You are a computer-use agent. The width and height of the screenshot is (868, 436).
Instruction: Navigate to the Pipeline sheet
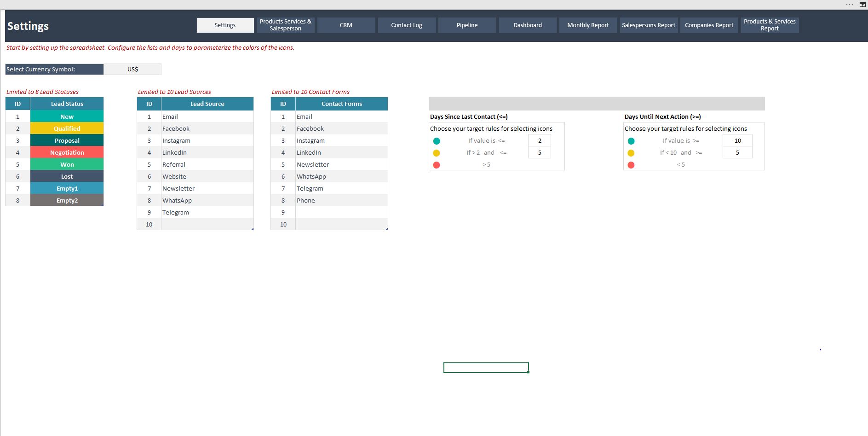coord(467,25)
